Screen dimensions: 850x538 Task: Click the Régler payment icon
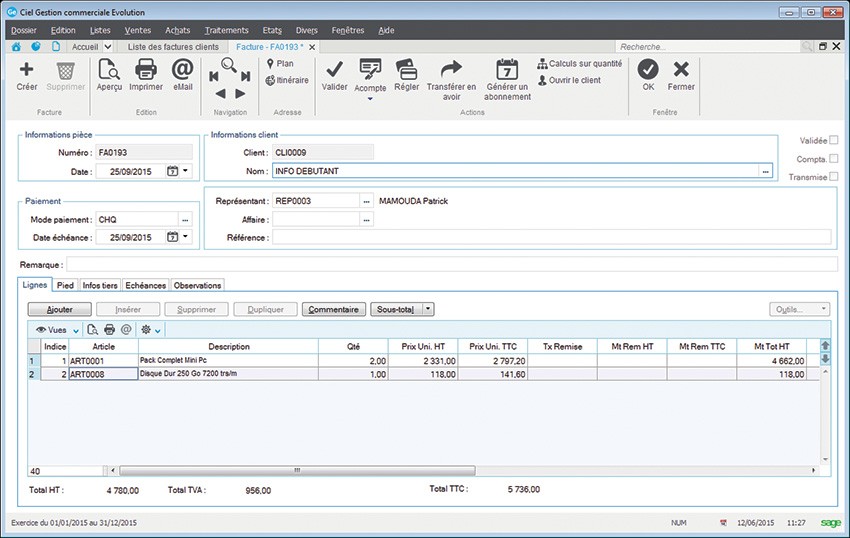[407, 70]
